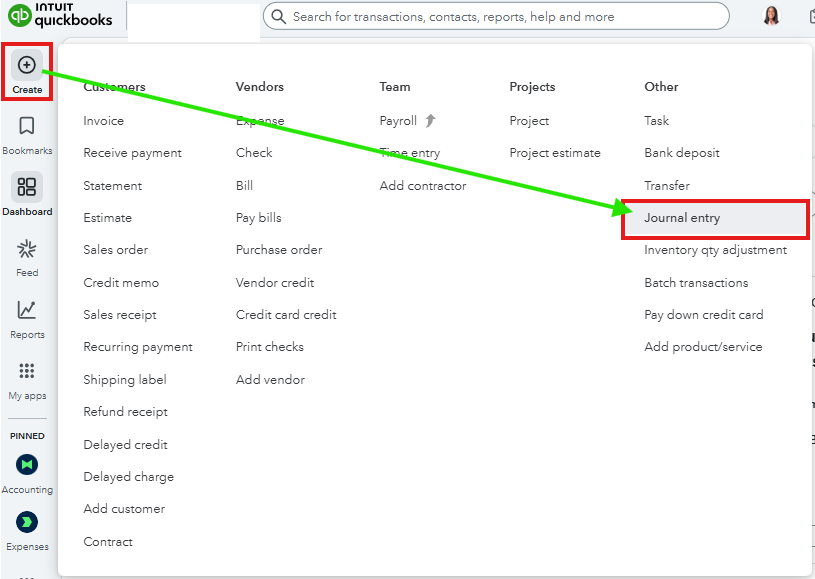This screenshot has height=579, width=815.
Task: Select Shipping label
Action: click(x=125, y=380)
